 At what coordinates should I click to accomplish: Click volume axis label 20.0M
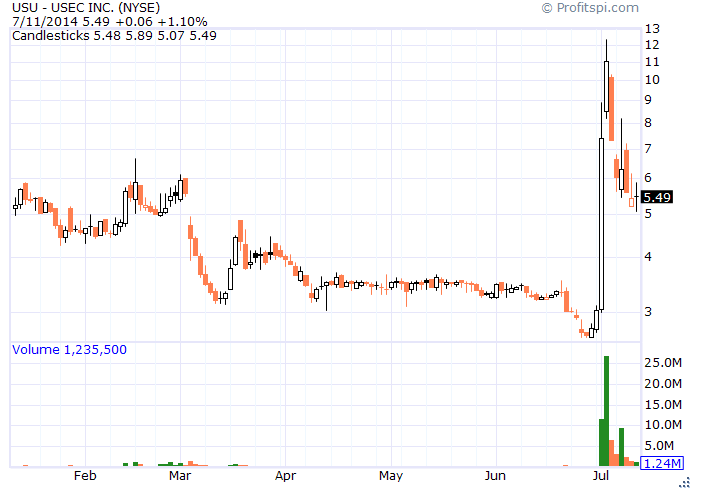(x=663, y=384)
